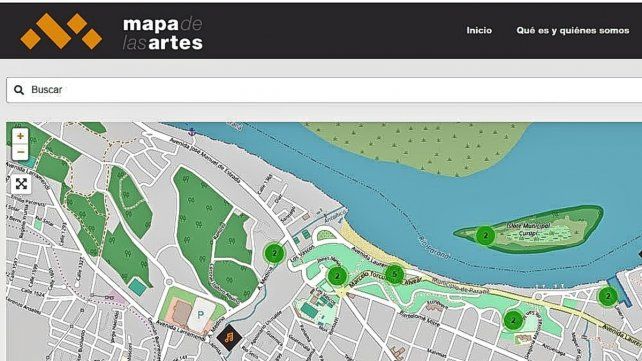Click the magnifying glass search icon

pyautogui.click(x=19, y=90)
